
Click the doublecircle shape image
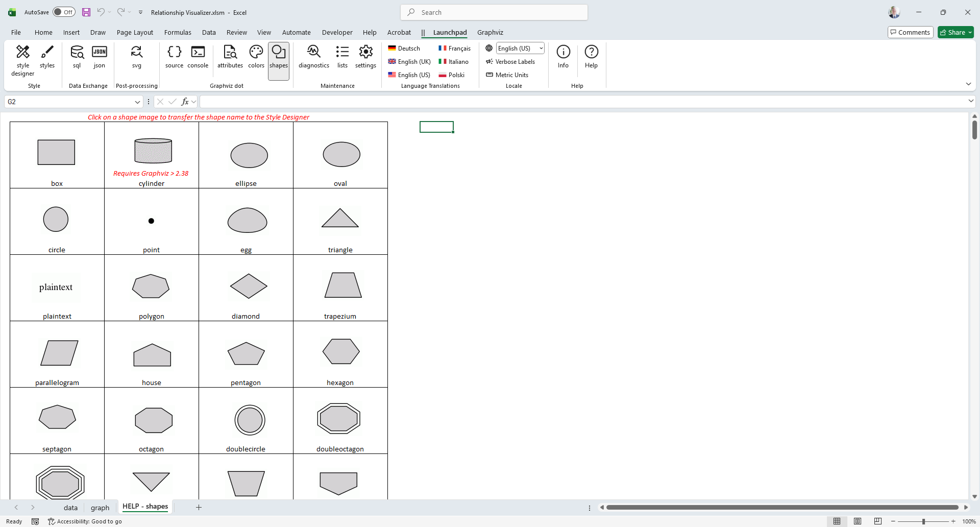click(x=250, y=420)
